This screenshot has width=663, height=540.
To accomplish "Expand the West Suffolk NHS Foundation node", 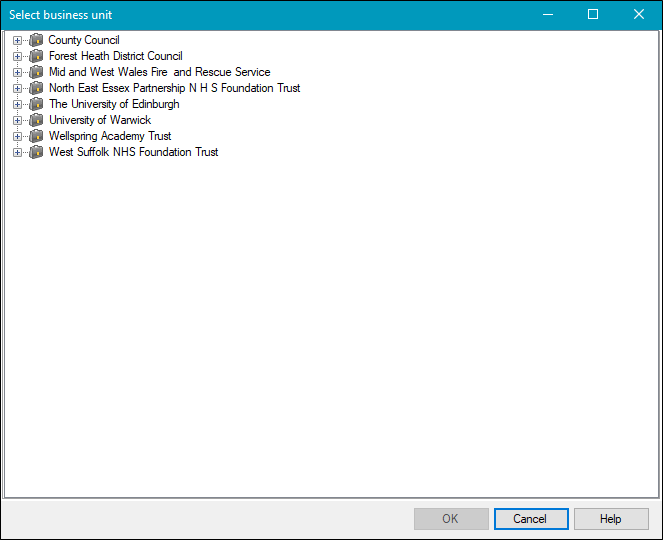I will click(x=17, y=152).
